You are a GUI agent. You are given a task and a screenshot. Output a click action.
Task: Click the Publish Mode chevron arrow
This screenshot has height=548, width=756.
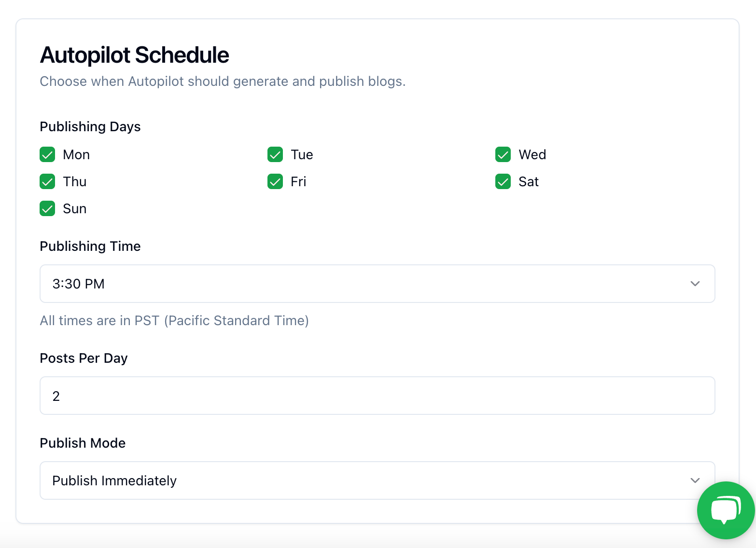695,480
